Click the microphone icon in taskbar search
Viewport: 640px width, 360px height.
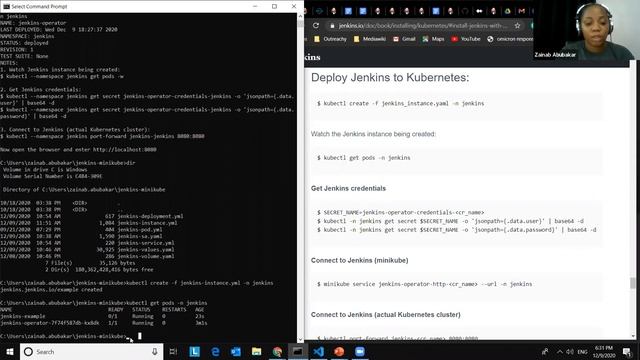click(155, 351)
